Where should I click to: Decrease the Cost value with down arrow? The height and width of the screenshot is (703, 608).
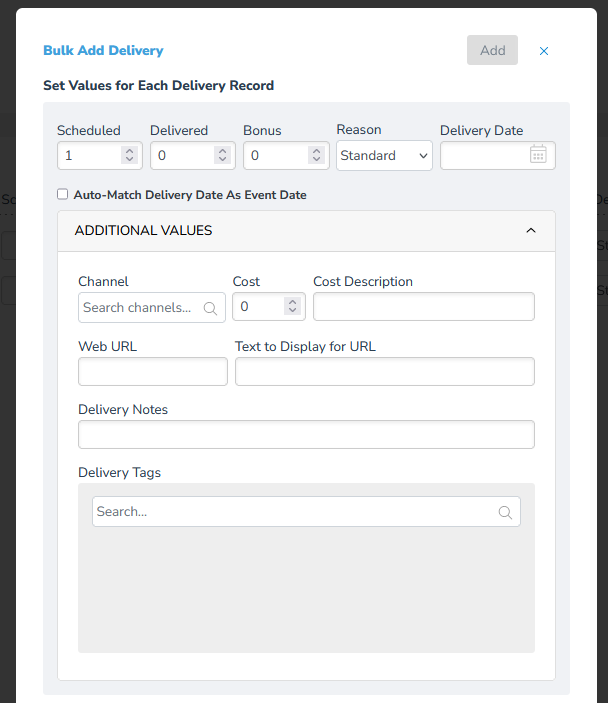pos(292,312)
